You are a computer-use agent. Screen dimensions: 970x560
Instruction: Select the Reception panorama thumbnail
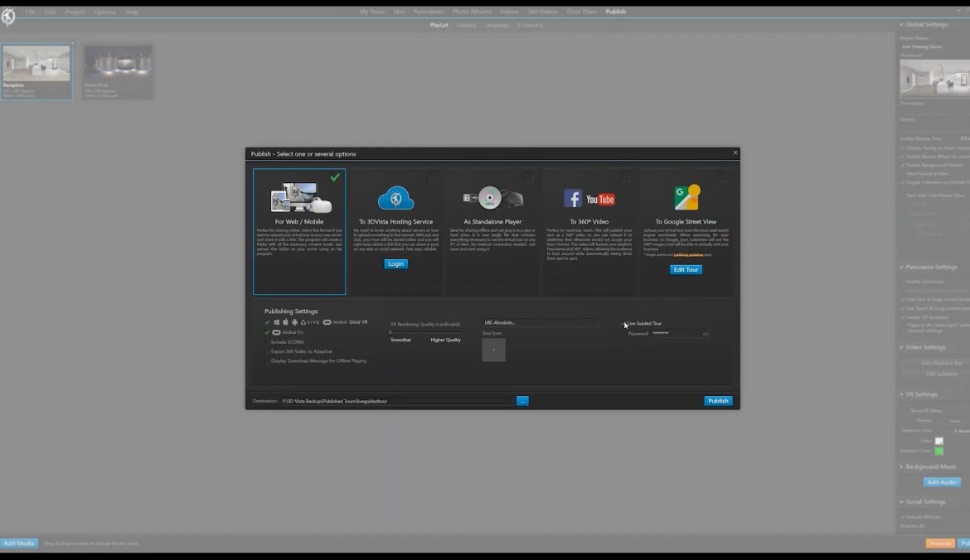point(36,70)
